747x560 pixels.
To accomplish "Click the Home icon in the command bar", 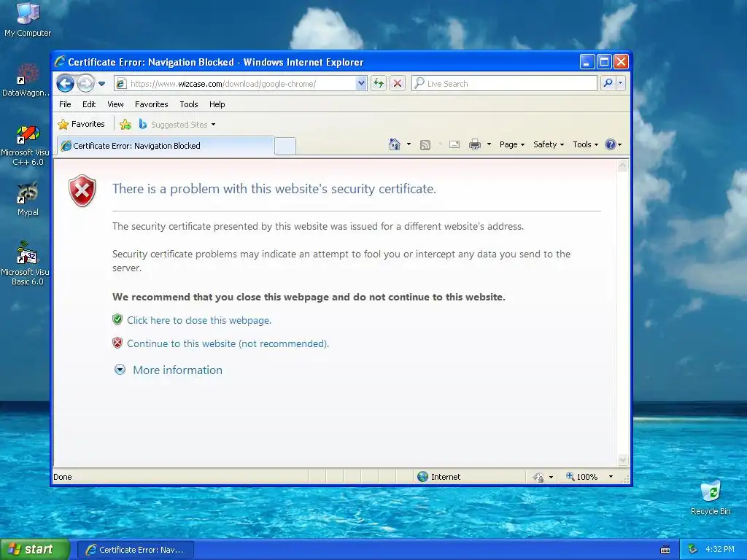I will tap(395, 144).
